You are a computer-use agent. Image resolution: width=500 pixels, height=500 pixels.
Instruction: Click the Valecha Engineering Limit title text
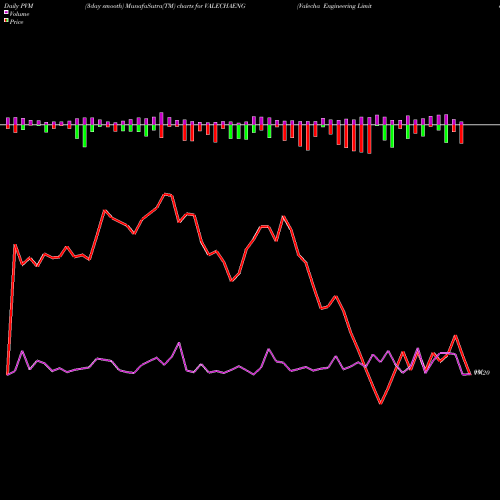(334, 6)
